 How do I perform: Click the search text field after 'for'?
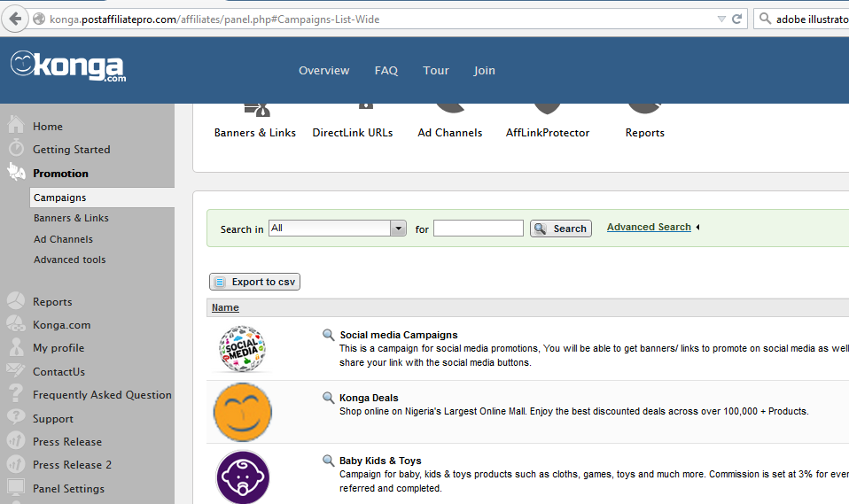(478, 228)
